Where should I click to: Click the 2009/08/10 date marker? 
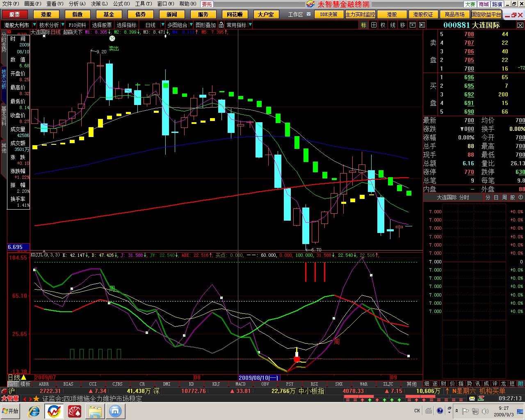pyautogui.click(x=259, y=377)
